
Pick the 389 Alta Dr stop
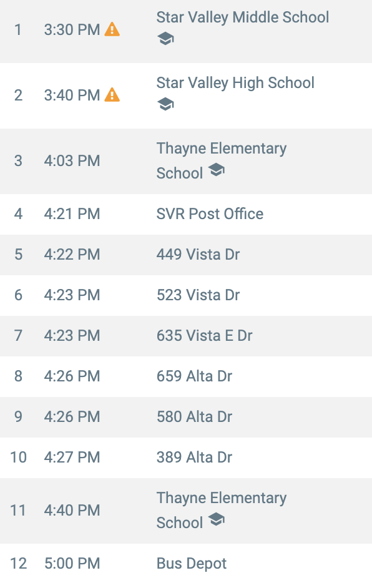click(x=186, y=458)
